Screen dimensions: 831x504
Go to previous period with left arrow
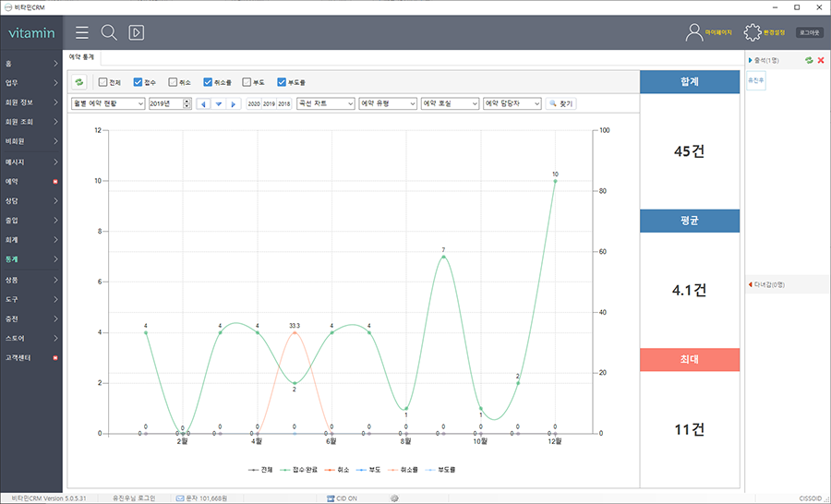pos(203,104)
